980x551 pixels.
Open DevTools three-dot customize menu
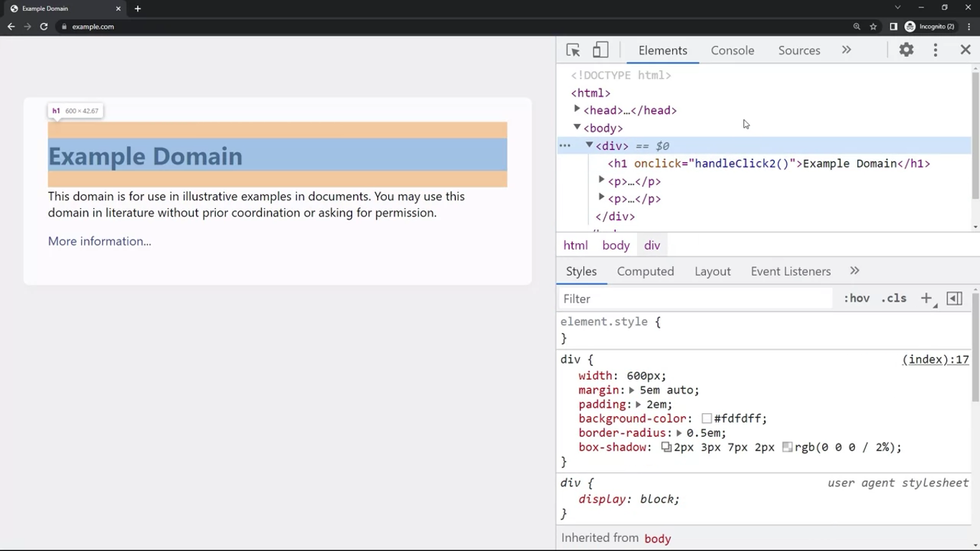click(935, 50)
